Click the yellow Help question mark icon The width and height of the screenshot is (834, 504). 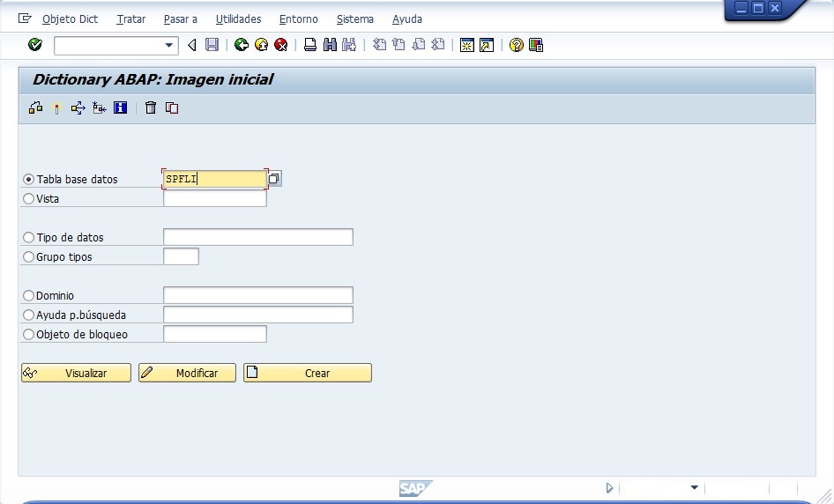pos(517,45)
